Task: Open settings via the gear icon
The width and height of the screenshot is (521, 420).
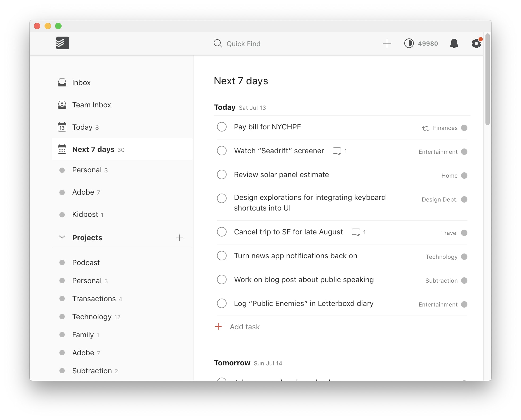Action: [x=476, y=43]
